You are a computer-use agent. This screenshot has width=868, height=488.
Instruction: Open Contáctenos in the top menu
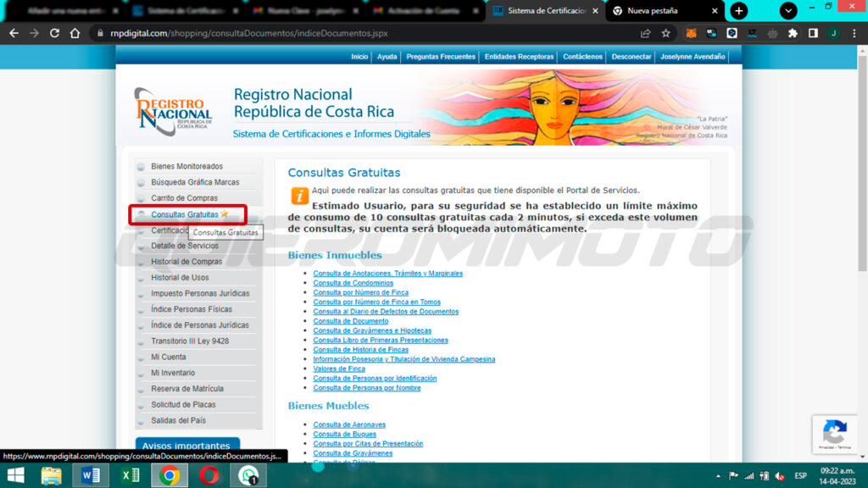582,57
